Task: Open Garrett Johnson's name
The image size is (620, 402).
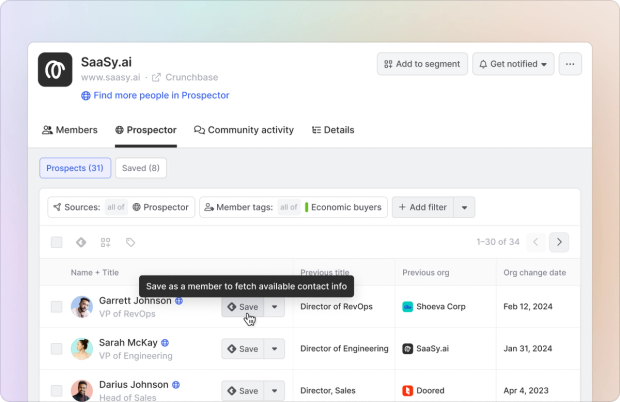Action: (x=135, y=301)
